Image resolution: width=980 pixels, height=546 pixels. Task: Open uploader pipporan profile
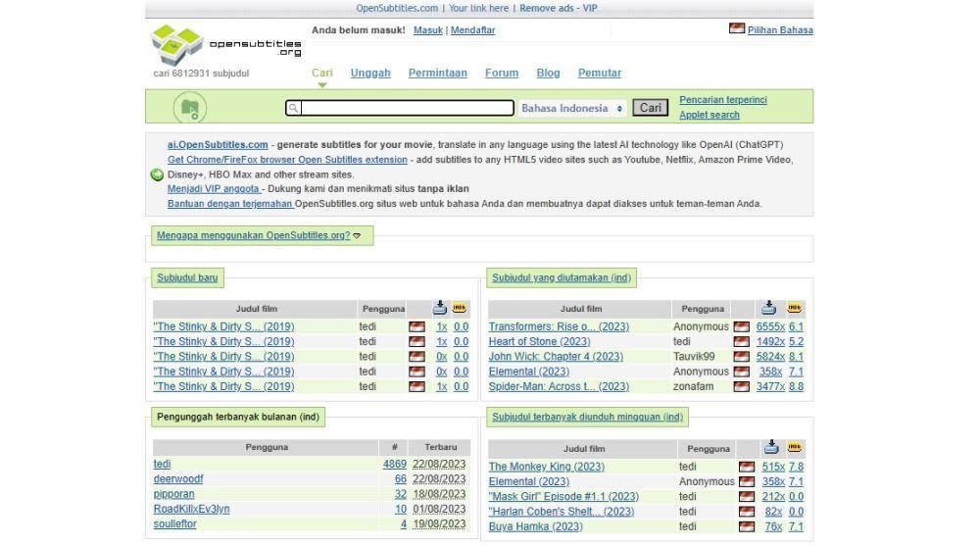pyautogui.click(x=173, y=494)
